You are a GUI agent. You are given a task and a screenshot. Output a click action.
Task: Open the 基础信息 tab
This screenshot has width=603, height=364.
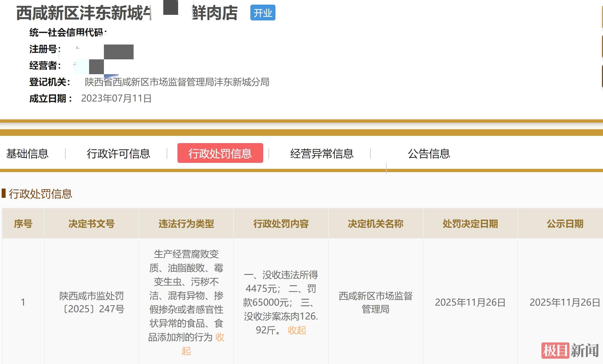[27, 154]
